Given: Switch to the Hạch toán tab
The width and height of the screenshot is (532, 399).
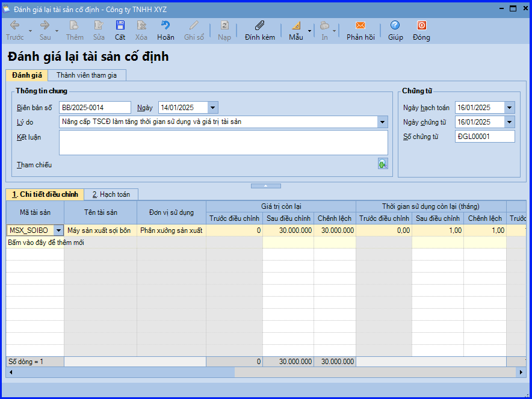Looking at the screenshot, I should click(111, 194).
